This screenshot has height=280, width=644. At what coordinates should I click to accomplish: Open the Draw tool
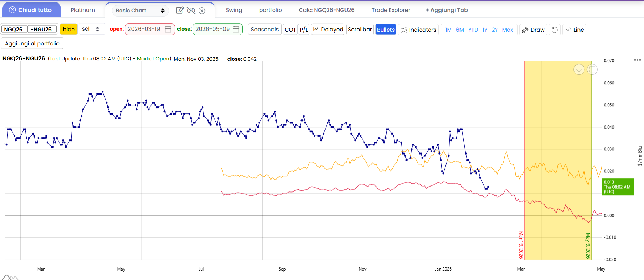(x=533, y=30)
